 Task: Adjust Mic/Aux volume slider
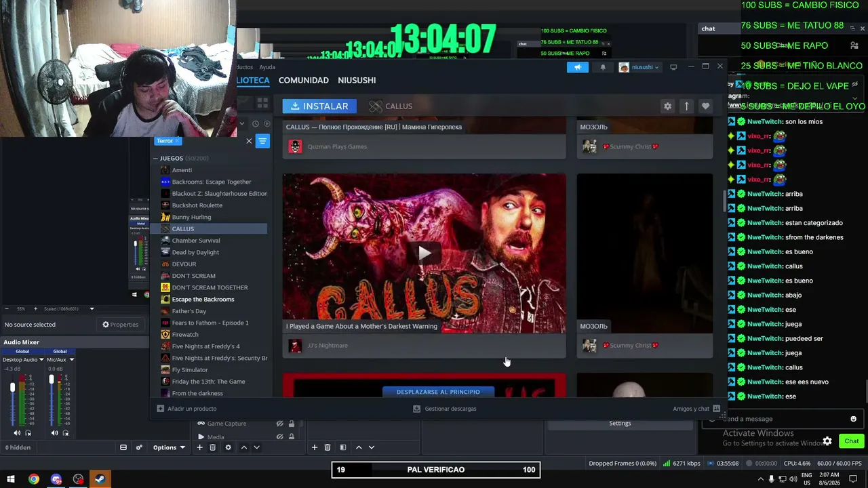(51, 380)
